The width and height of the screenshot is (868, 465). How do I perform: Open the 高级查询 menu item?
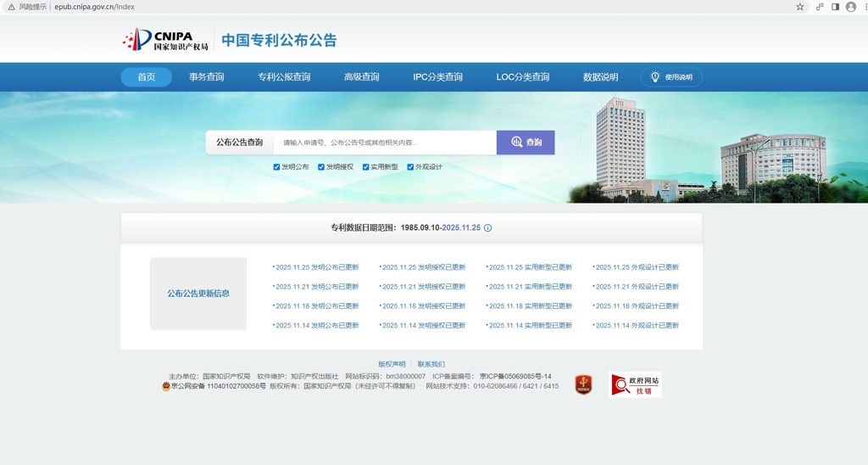361,77
